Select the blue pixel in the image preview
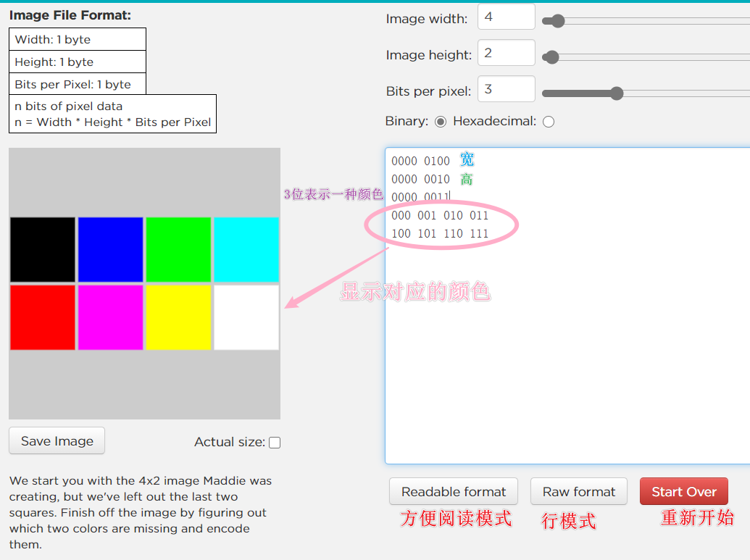The width and height of the screenshot is (750, 560). pos(110,249)
